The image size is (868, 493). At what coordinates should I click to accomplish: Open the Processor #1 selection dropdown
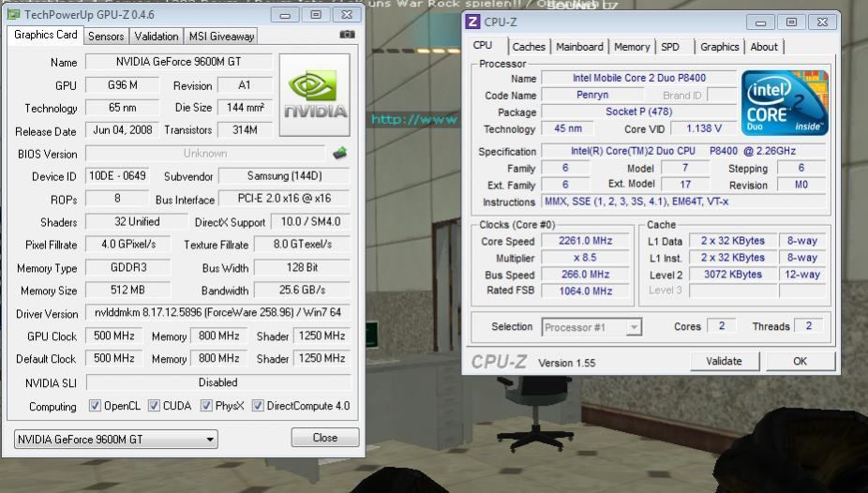pyautogui.click(x=591, y=327)
